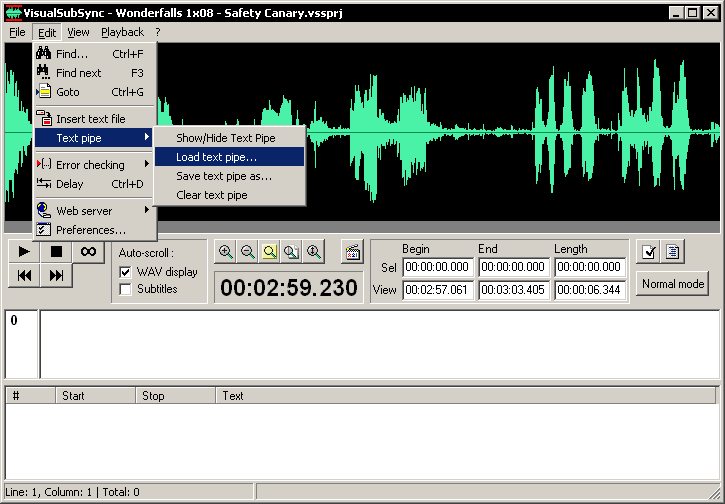Click the Sel Begin time field
Screen dimensions: 725x504
coord(438,267)
